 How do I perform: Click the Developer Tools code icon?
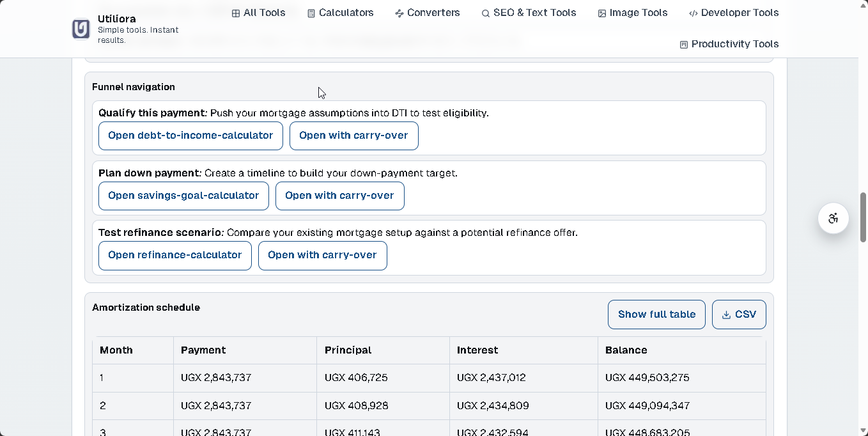pos(693,13)
